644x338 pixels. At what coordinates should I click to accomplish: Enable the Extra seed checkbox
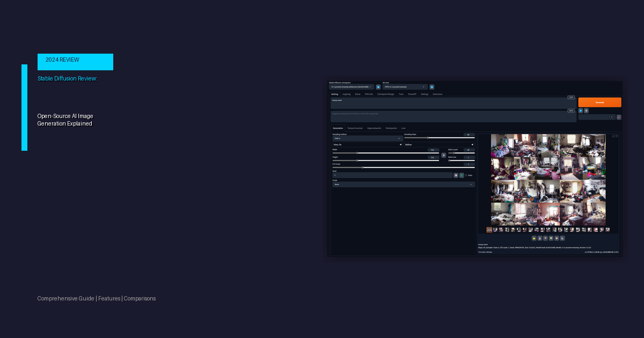(466, 175)
